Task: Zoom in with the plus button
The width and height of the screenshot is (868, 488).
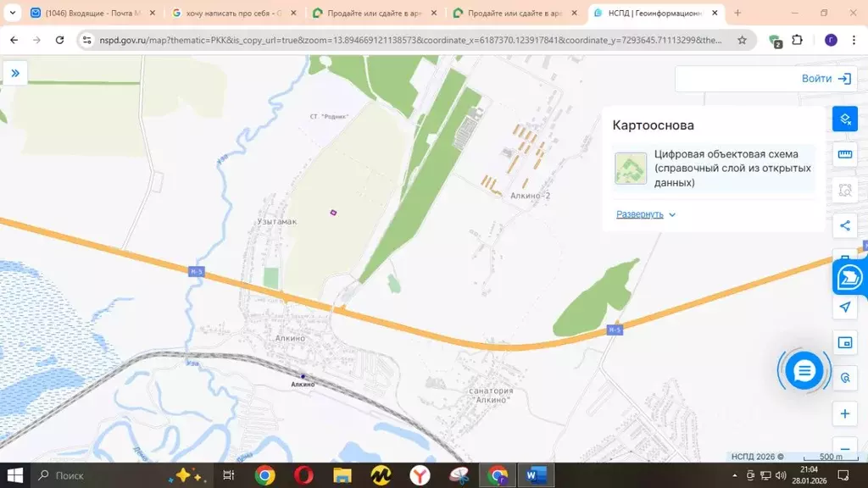Action: 845,413
